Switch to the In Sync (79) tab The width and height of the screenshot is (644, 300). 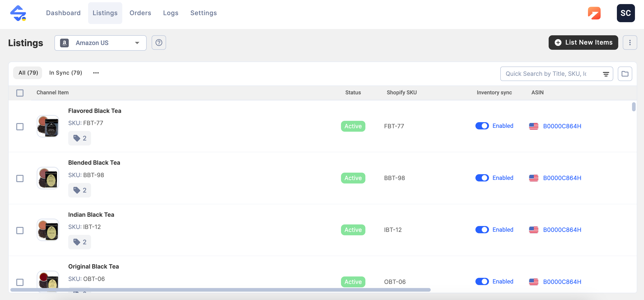(66, 73)
